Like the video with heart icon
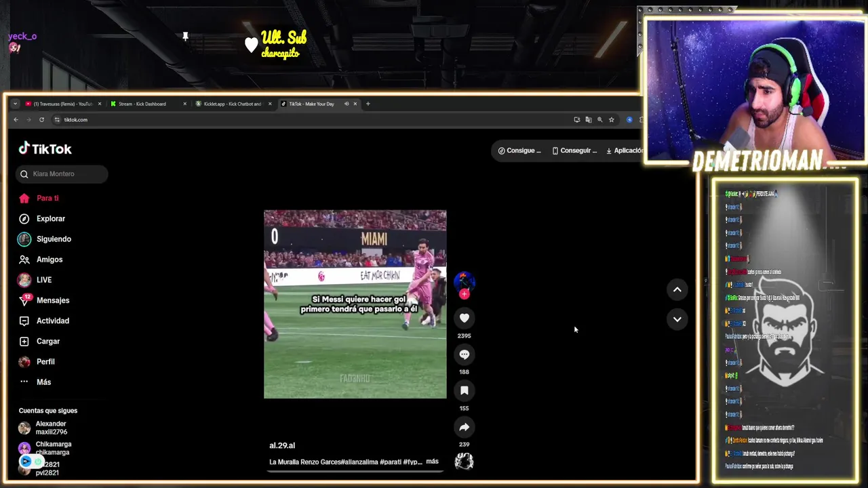This screenshot has height=488, width=868. (465, 318)
